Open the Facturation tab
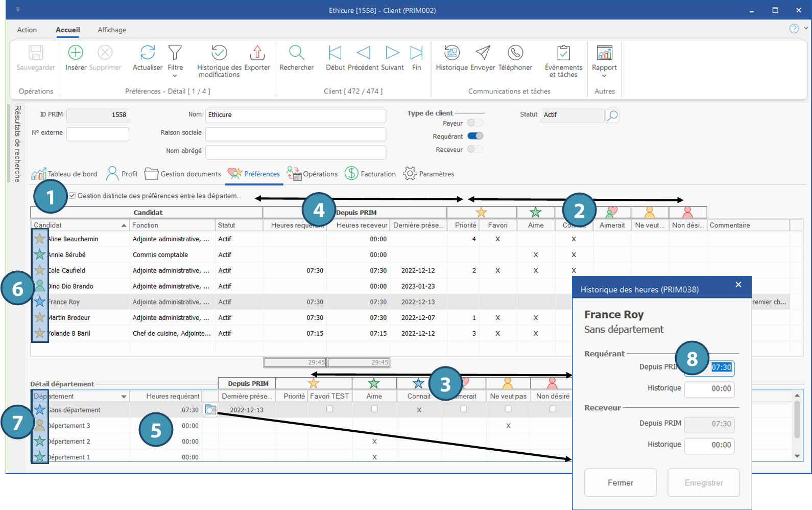Viewport: 812px width, 510px height. [370, 174]
